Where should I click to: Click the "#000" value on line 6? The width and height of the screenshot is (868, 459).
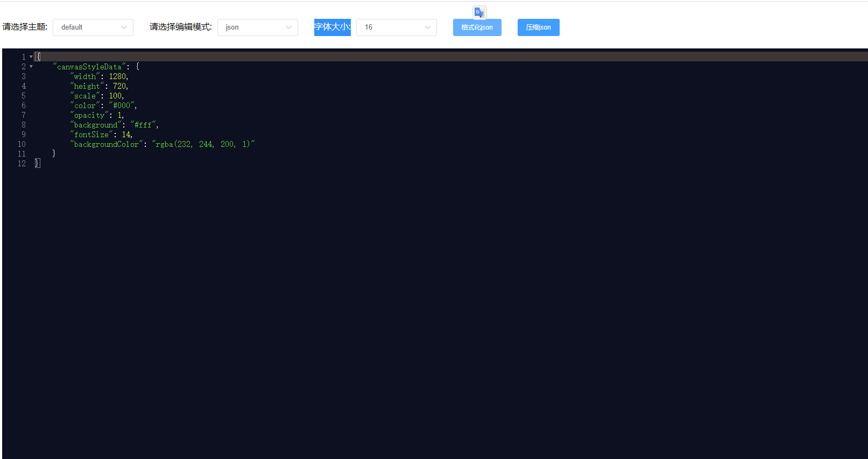coord(122,105)
